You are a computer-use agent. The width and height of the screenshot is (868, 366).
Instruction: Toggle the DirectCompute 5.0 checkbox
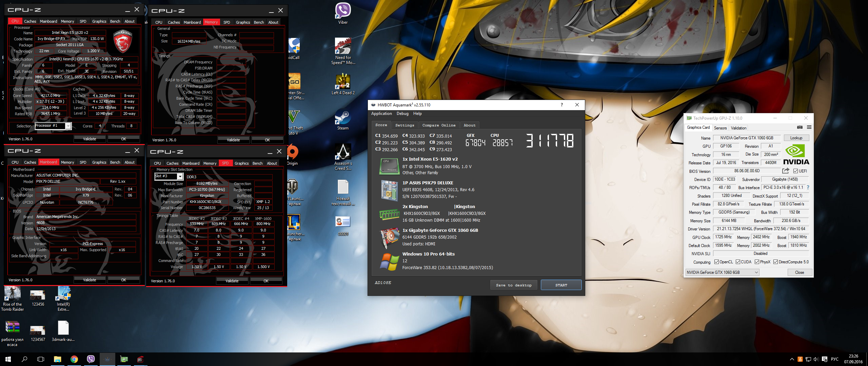(x=775, y=262)
